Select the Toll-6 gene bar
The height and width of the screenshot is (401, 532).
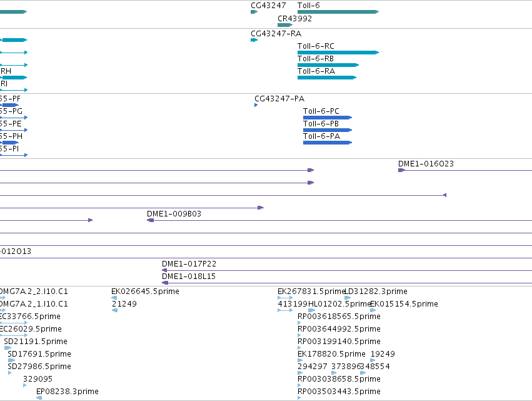pyautogui.click(x=338, y=12)
